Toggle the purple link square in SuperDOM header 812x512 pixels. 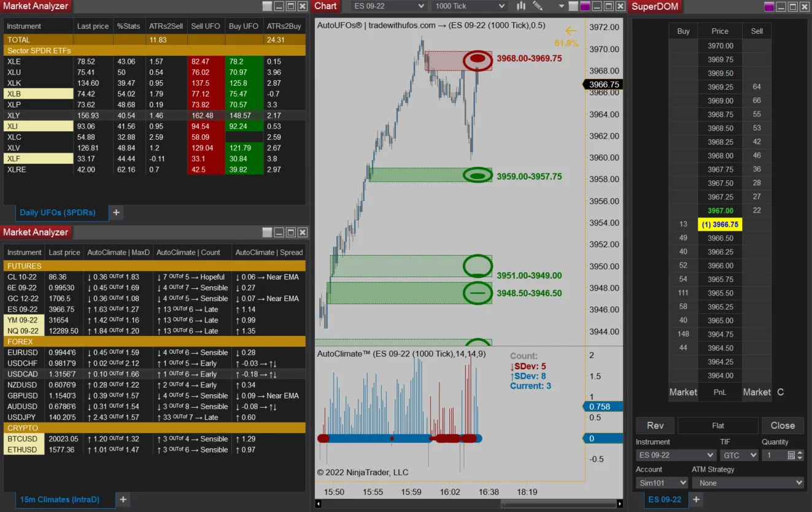[769, 6]
